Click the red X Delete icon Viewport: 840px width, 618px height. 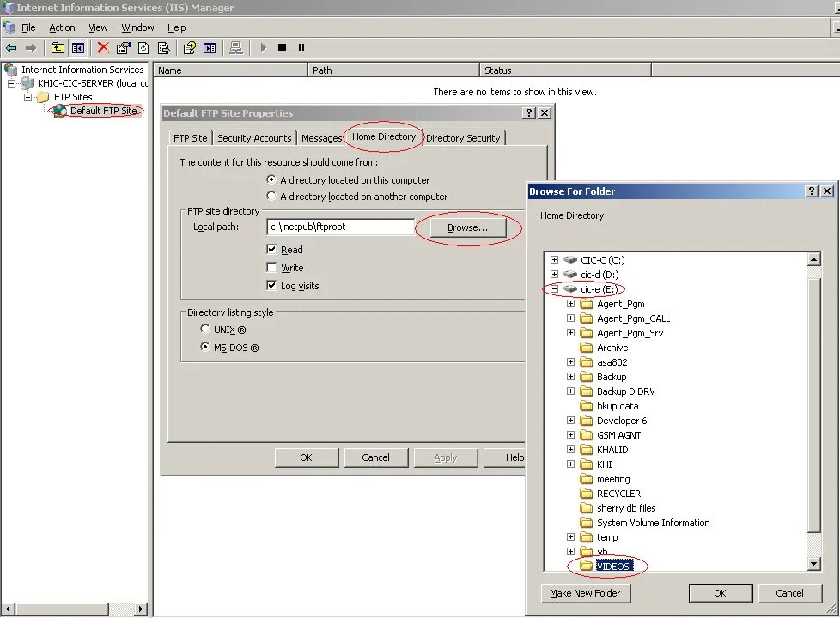pyautogui.click(x=103, y=48)
